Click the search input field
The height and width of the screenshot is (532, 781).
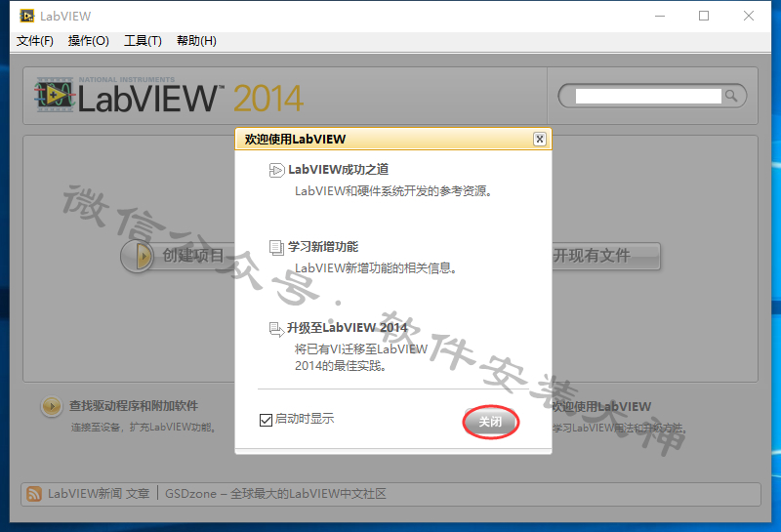[x=648, y=96]
